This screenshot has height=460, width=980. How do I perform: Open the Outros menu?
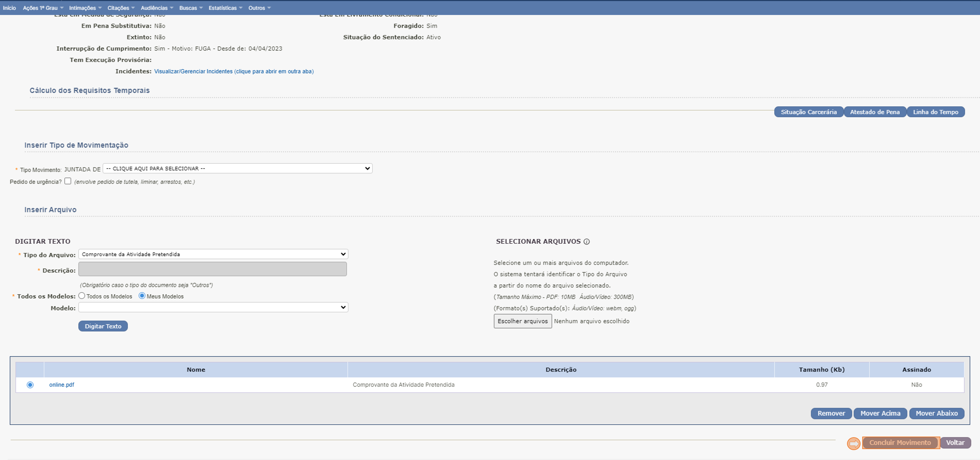[259, 8]
